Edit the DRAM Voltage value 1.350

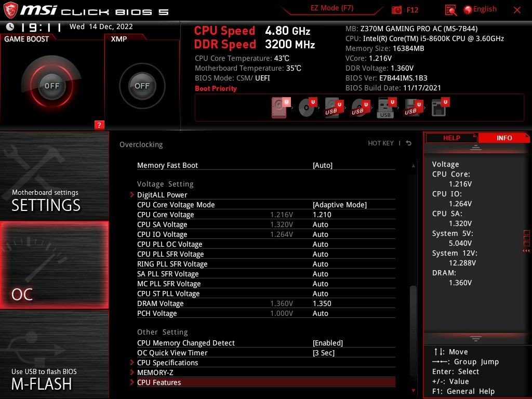322,303
